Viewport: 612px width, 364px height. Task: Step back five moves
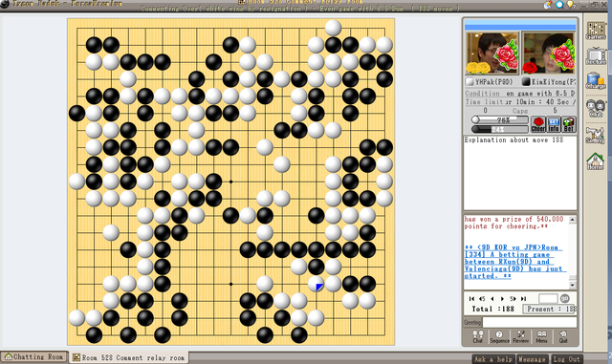click(x=482, y=299)
